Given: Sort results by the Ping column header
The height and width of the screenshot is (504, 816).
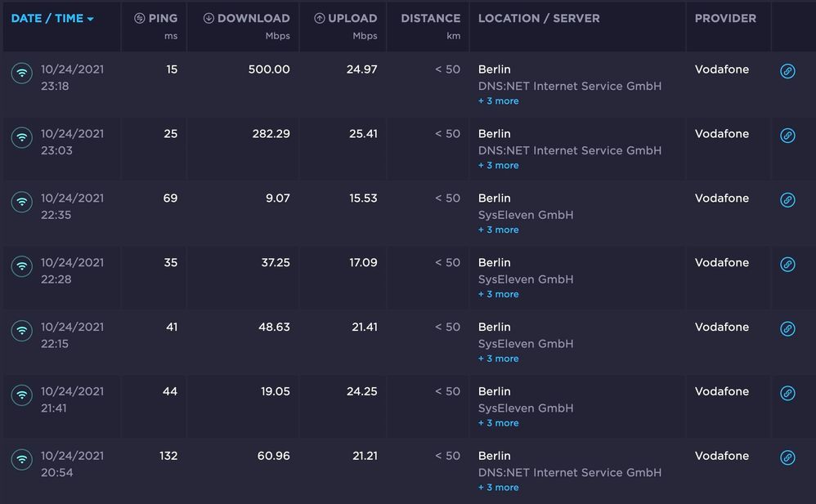Looking at the screenshot, I should [x=155, y=19].
